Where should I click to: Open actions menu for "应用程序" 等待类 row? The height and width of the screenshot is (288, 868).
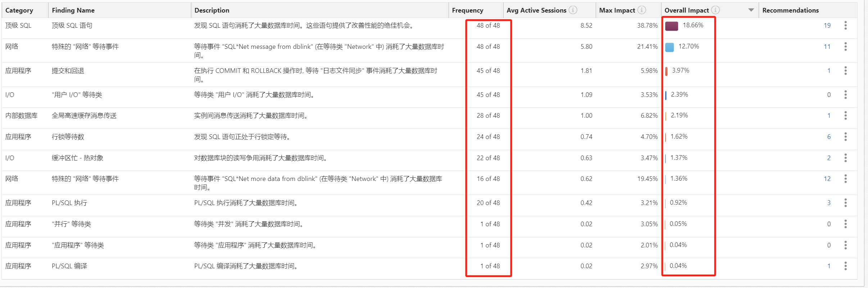(845, 245)
